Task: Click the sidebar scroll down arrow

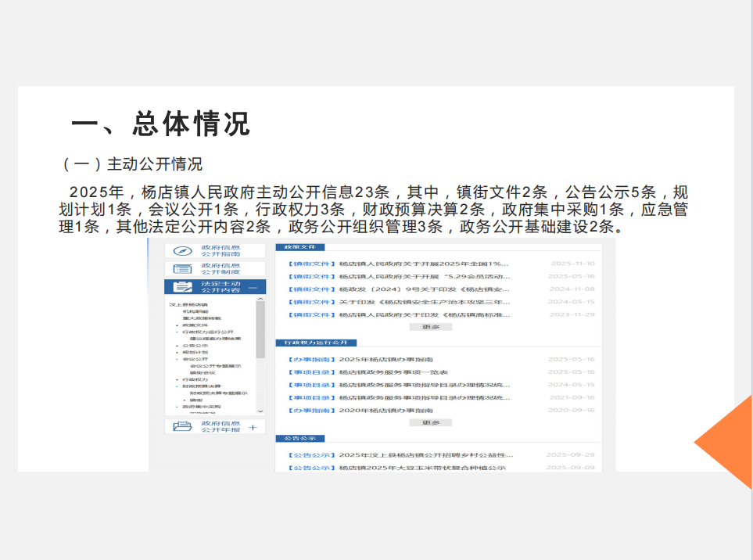Action: (x=261, y=411)
